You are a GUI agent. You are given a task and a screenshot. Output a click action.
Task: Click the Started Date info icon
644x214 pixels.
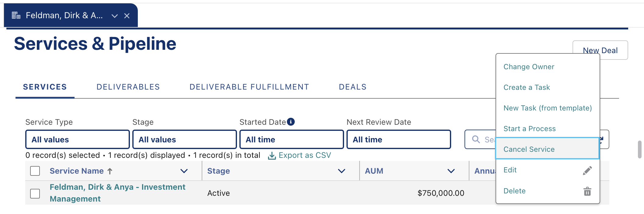[x=291, y=122]
